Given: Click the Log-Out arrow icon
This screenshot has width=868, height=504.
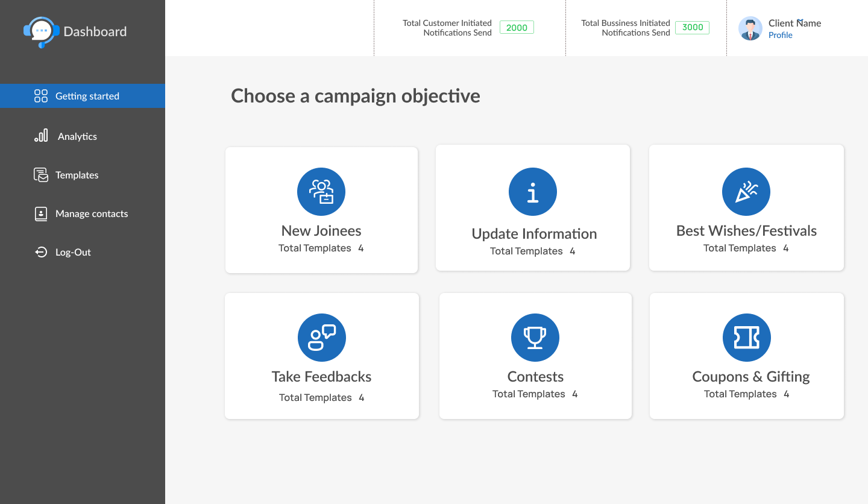Looking at the screenshot, I should click(x=41, y=252).
